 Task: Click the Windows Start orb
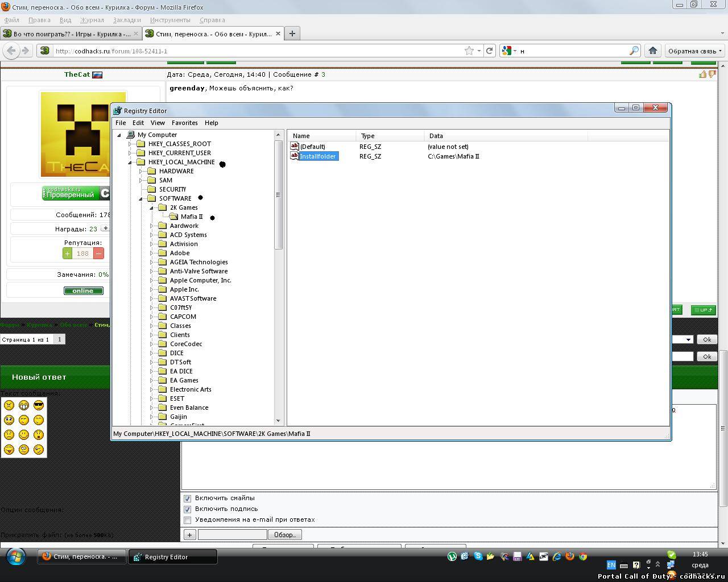(16, 556)
